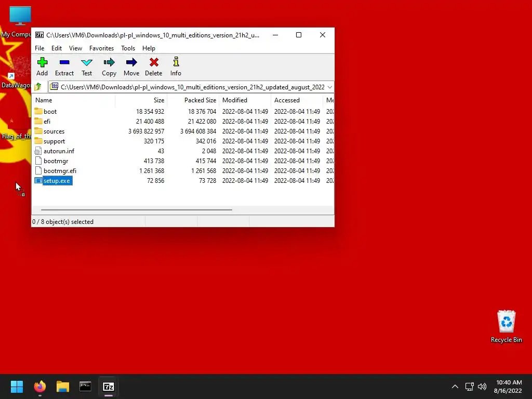This screenshot has height=399, width=532.
Task: Select the bootmgr.efi file icon
Action: (38, 170)
